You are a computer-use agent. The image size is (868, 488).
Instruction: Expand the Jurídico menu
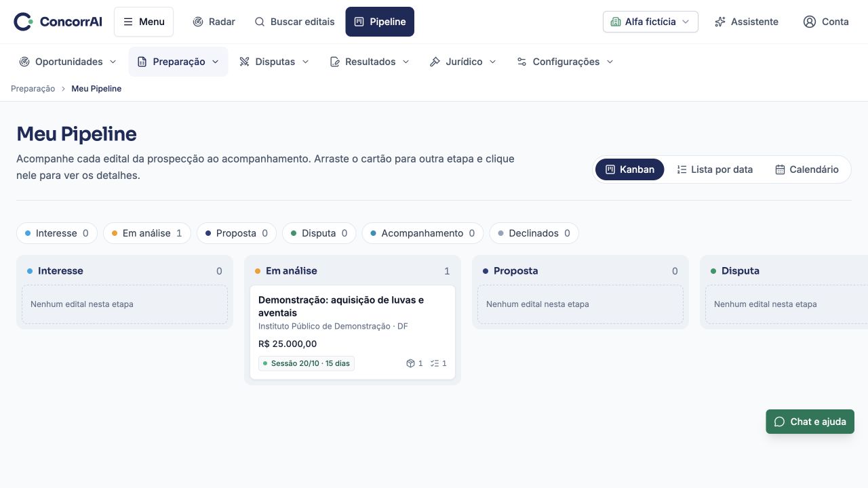463,62
